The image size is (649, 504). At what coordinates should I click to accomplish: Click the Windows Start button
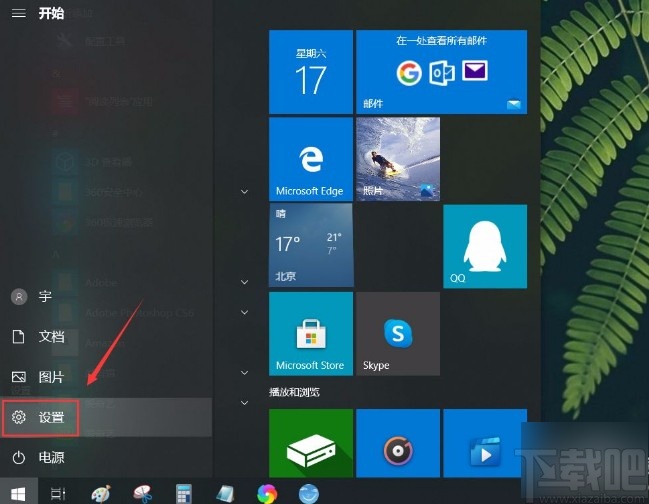point(19,493)
